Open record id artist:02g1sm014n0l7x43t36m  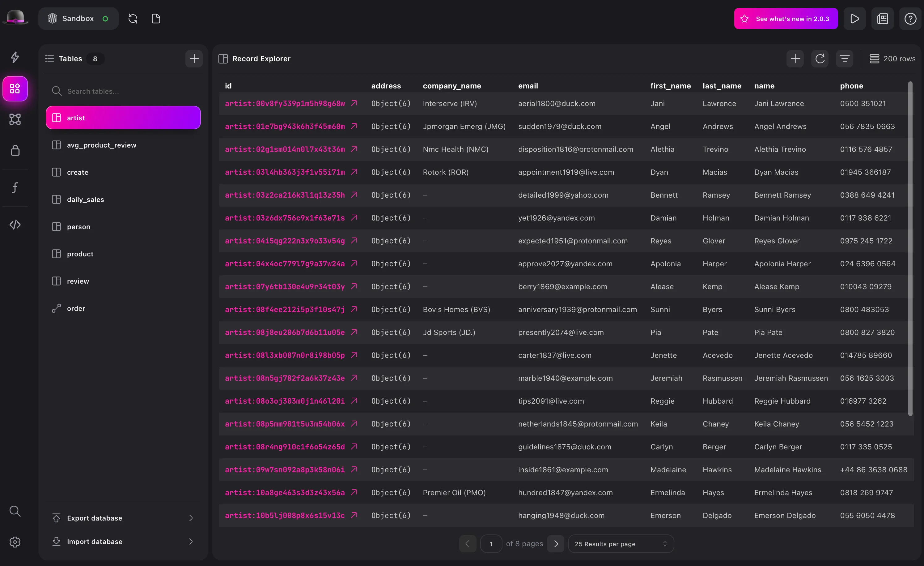[285, 149]
